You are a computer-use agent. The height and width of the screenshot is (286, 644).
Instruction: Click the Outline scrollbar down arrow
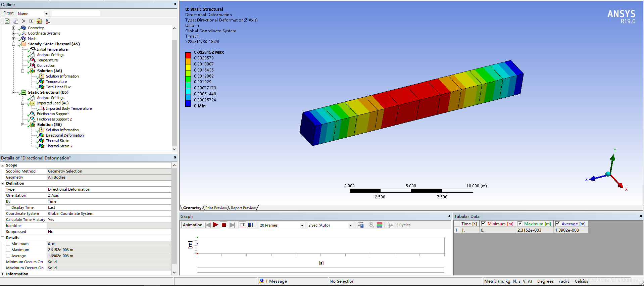pyautogui.click(x=174, y=149)
